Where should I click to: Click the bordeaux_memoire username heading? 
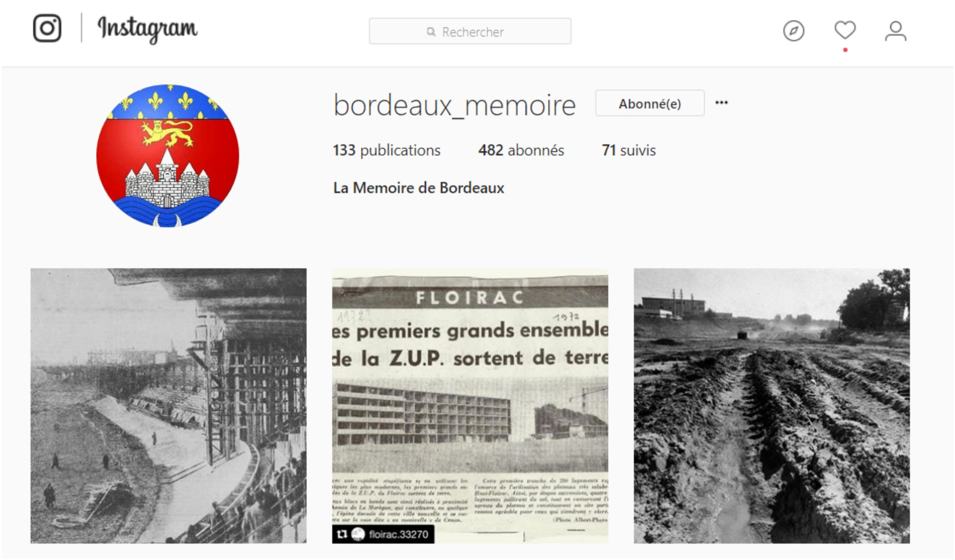click(x=455, y=105)
